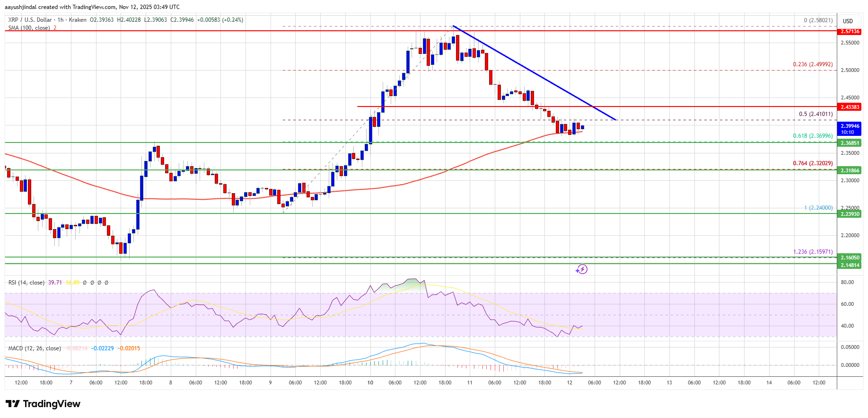Select the MACD (12, 26, close) label

[35, 348]
